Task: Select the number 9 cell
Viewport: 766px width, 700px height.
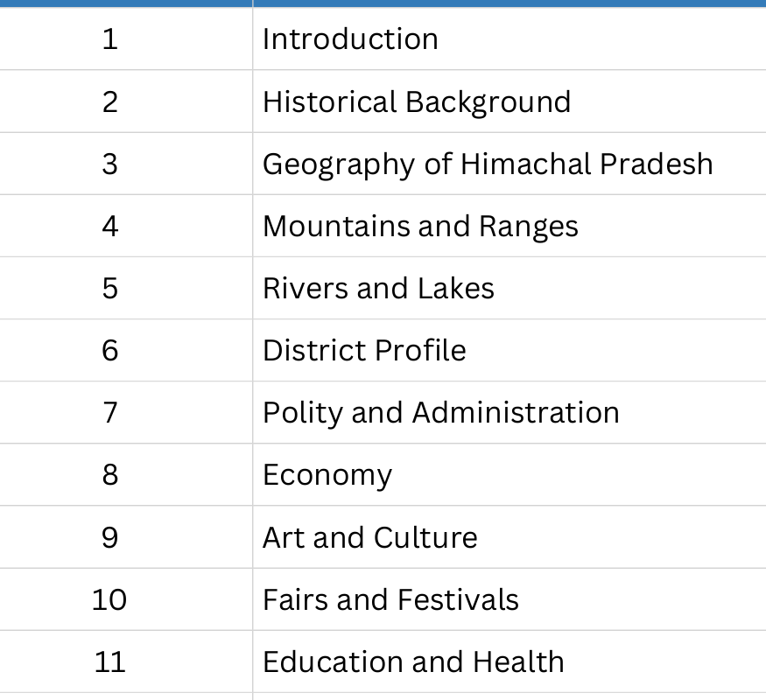Action: (x=109, y=537)
